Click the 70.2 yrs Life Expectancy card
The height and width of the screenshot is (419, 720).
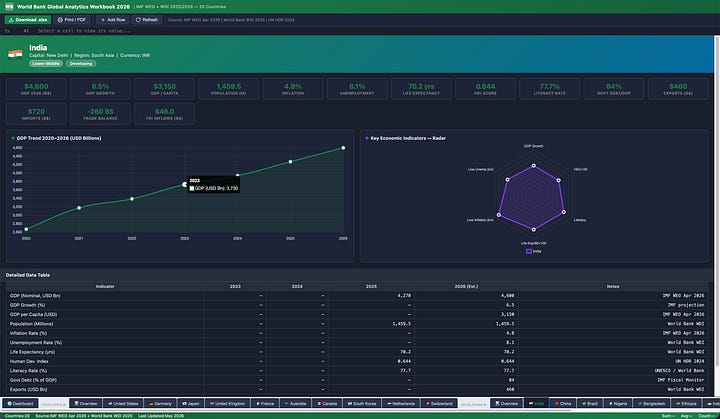click(421, 89)
